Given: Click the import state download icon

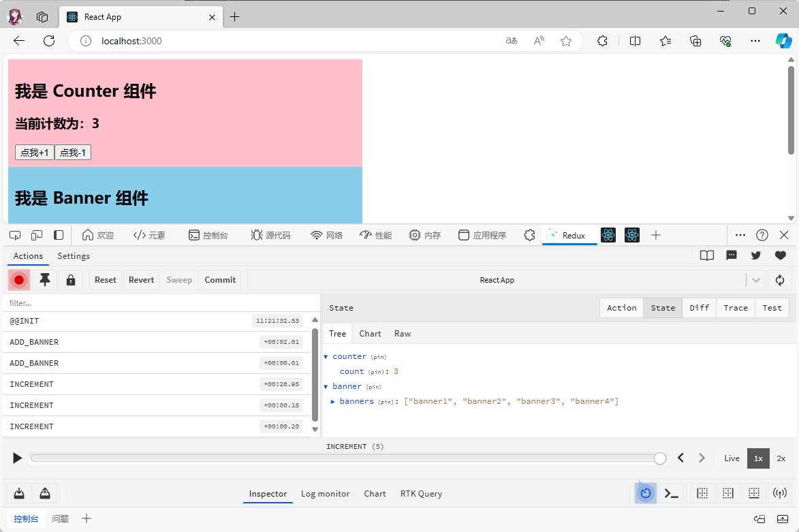Looking at the screenshot, I should tap(19, 493).
